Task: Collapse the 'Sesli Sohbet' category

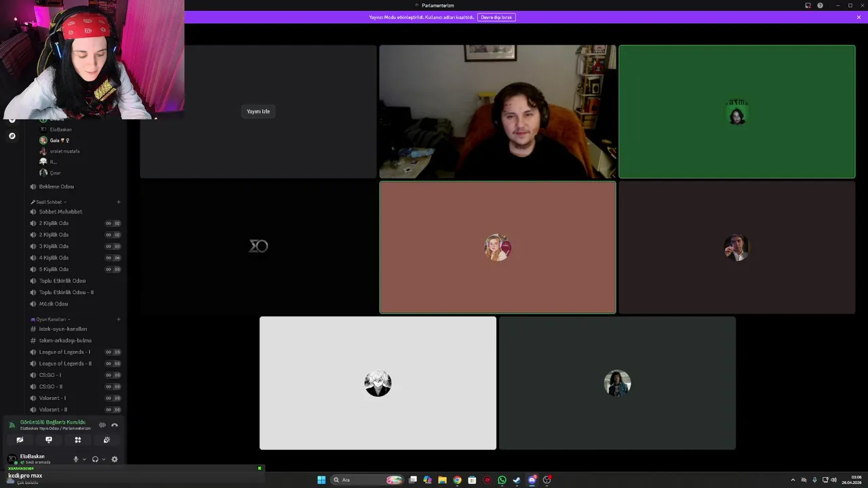Action: coord(49,202)
